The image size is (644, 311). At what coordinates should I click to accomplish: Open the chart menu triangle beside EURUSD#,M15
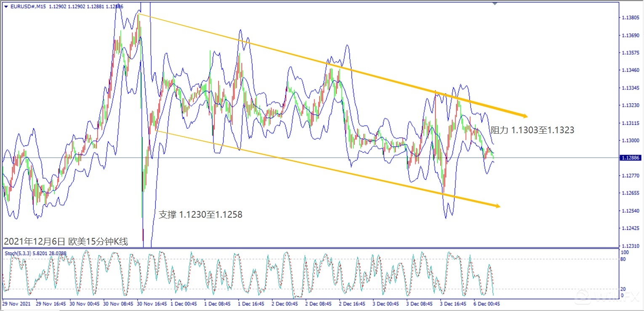point(5,7)
